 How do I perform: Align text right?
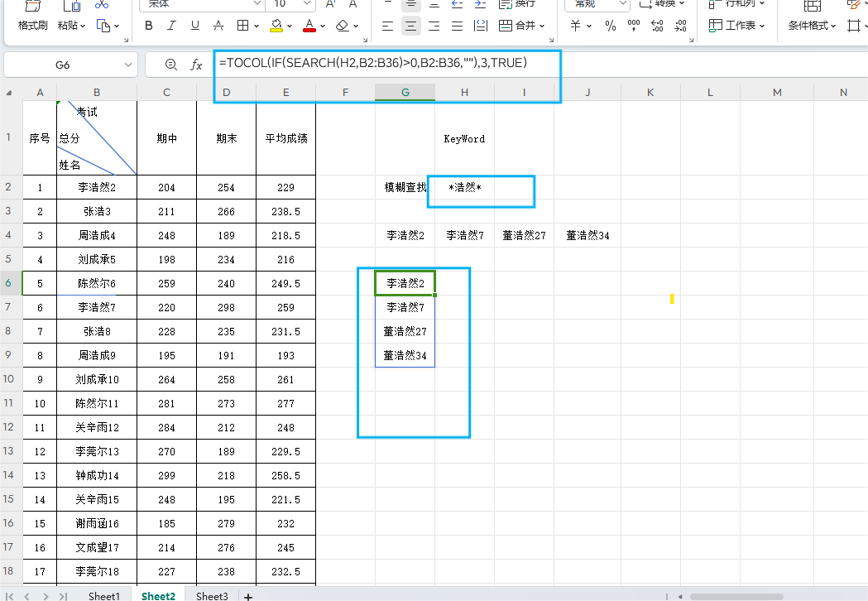(434, 26)
